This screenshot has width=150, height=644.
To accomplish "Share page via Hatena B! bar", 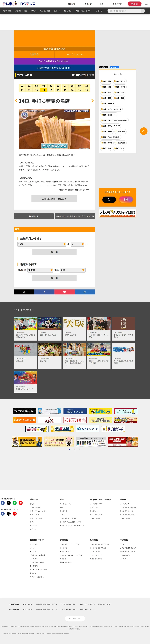I will (85, 292).
